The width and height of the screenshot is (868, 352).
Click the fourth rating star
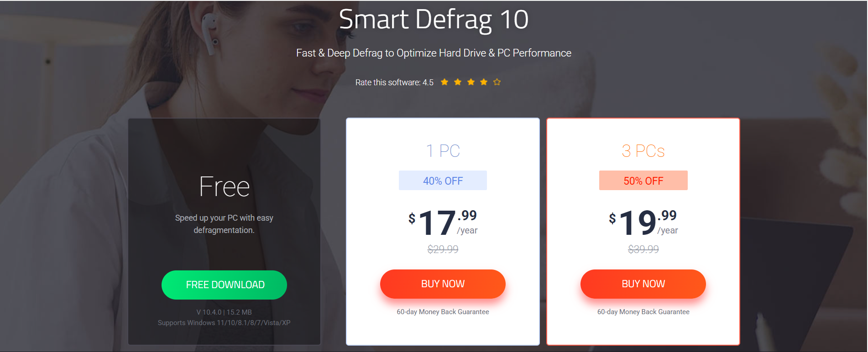(484, 82)
